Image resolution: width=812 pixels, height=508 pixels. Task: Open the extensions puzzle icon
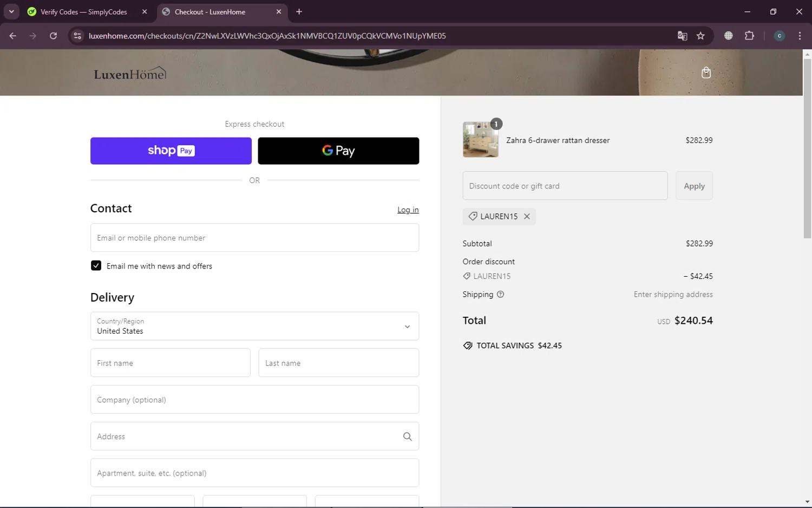point(749,36)
